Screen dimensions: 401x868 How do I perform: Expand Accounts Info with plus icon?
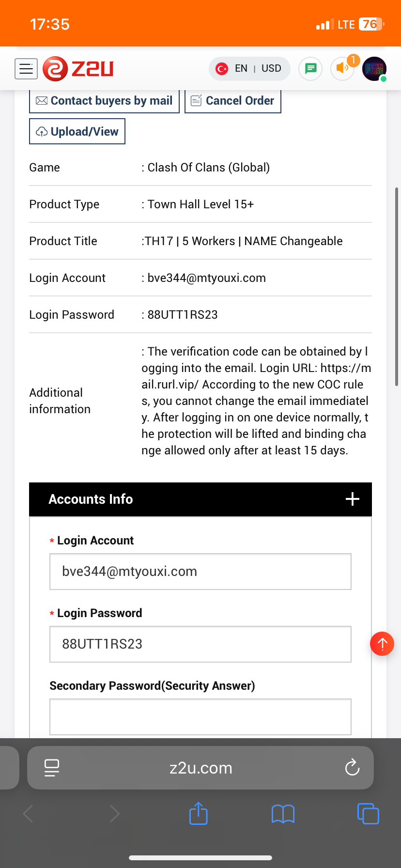click(x=353, y=499)
